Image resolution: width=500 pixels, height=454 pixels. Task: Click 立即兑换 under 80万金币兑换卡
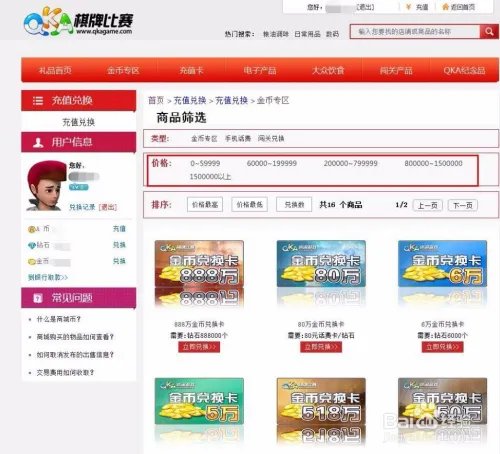tap(321, 347)
